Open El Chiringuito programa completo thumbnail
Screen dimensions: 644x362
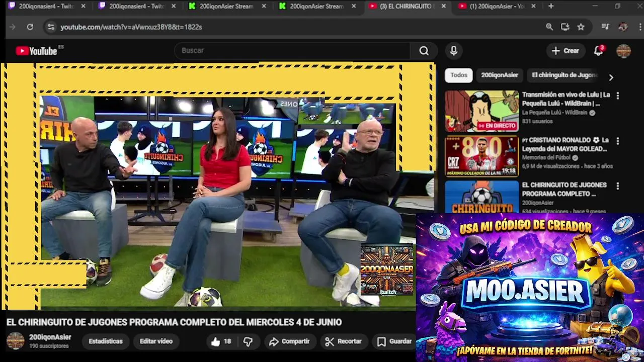pyautogui.click(x=481, y=197)
